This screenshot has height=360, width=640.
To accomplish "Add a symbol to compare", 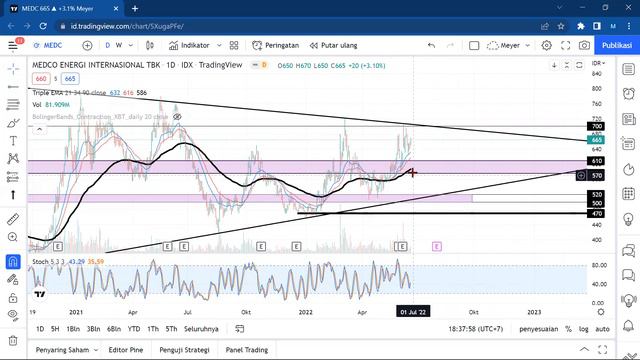I will tap(87, 45).
